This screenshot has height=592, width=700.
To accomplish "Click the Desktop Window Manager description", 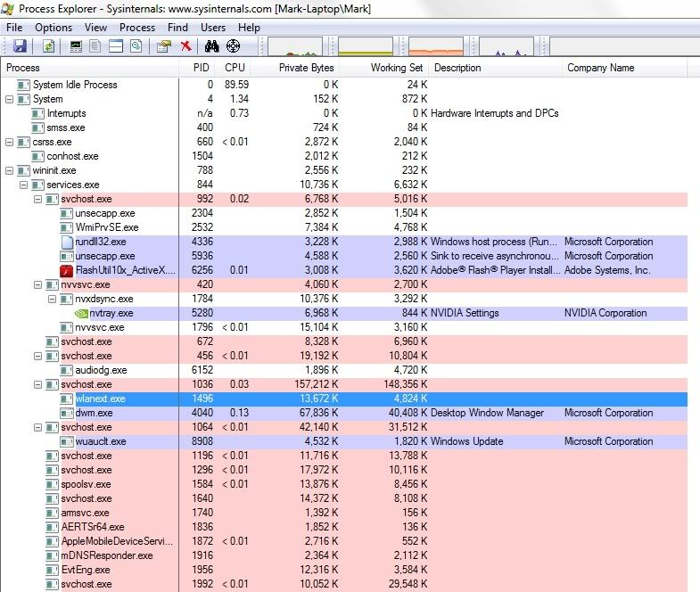I will click(x=487, y=413).
